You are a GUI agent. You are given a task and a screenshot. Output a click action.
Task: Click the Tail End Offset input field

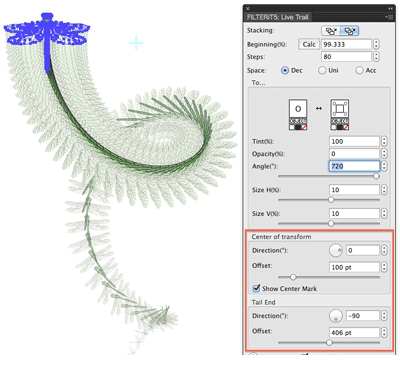[x=354, y=332]
